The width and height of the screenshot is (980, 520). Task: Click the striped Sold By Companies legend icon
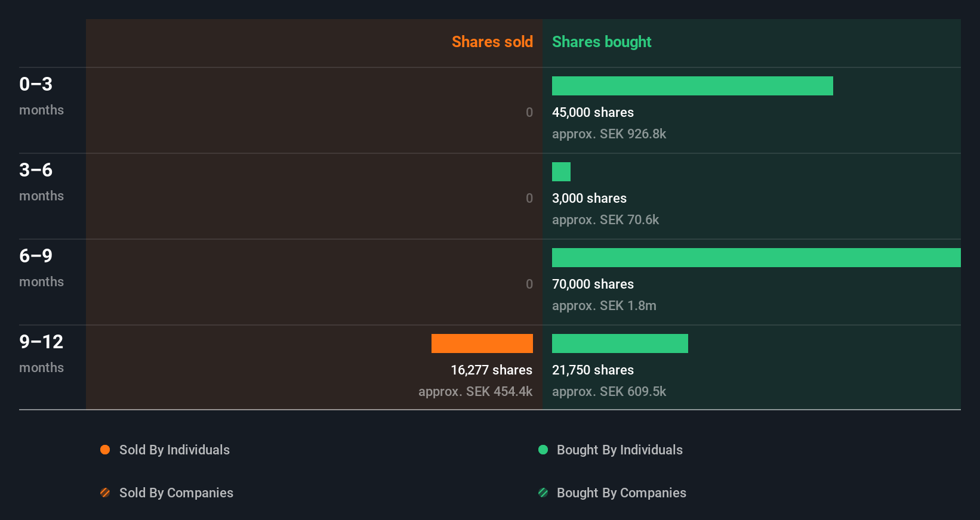(105, 493)
